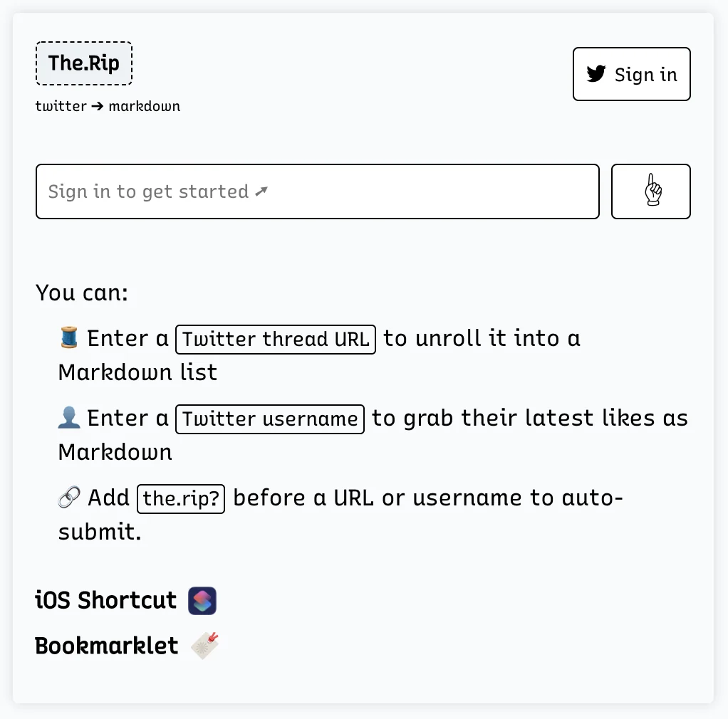Viewport: 728px width, 719px height.
Task: Click the Twitter bird icon
Action: tap(596, 74)
